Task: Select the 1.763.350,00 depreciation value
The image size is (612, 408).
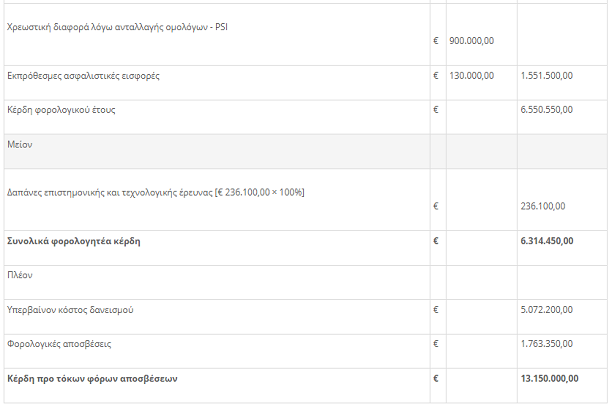Action: click(546, 344)
